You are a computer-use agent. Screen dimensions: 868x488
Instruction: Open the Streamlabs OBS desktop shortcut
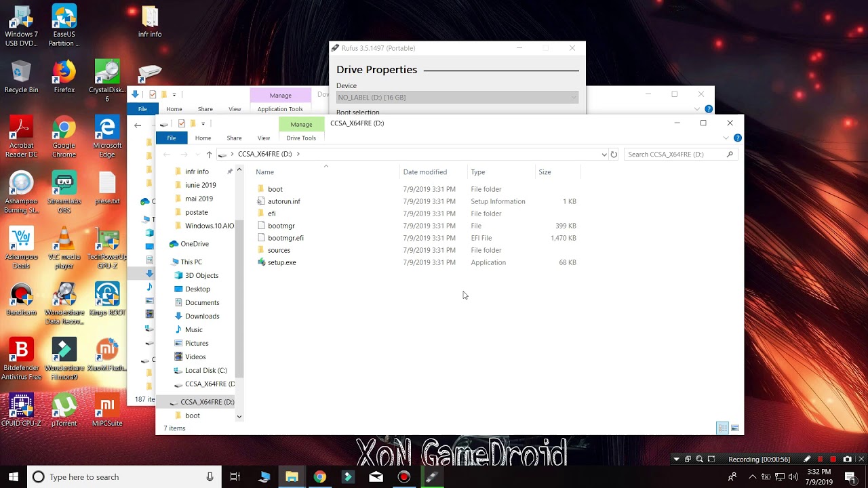point(64,192)
